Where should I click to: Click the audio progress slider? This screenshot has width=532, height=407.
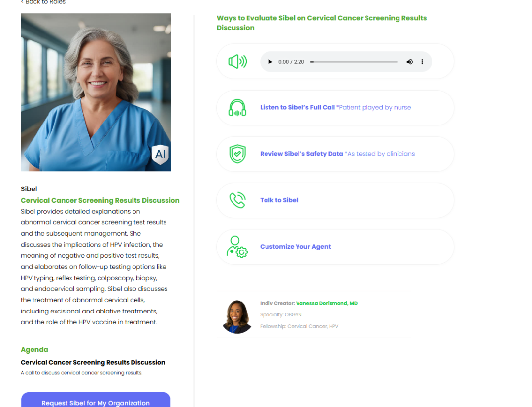tap(354, 62)
